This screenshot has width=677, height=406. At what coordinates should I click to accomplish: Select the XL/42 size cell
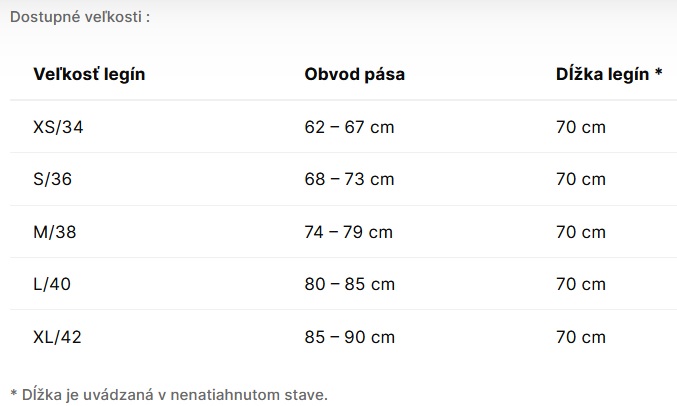pyautogui.click(x=57, y=337)
